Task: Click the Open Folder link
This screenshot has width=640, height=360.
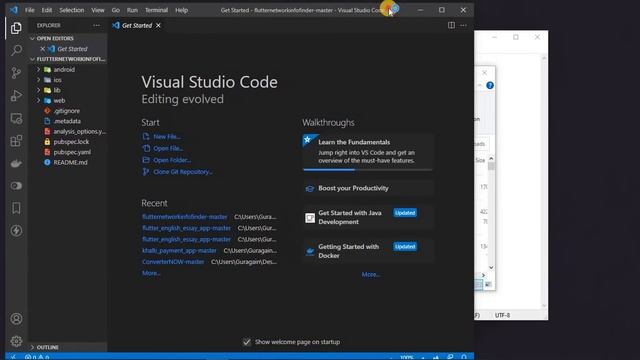Action: pyautogui.click(x=172, y=160)
